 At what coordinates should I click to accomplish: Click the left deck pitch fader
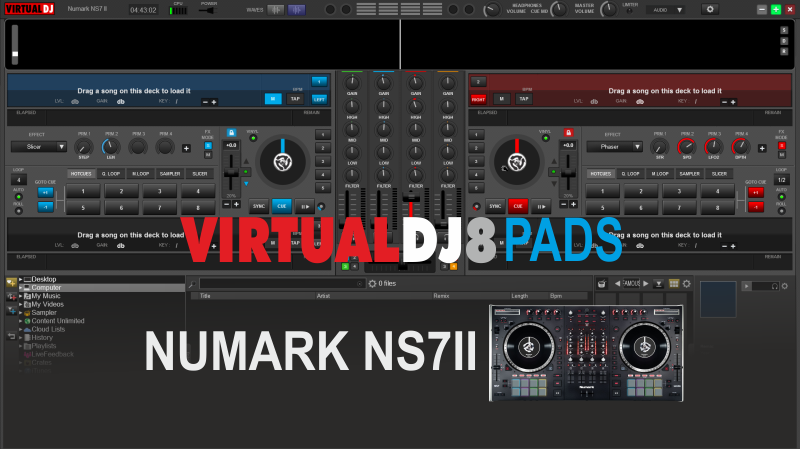point(231,173)
